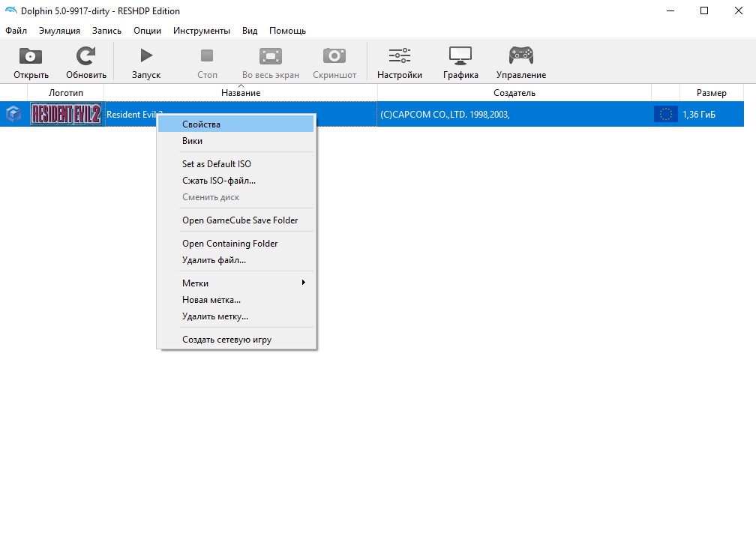The width and height of the screenshot is (756, 551).
Task: Select Set as Default ISO
Action: [217, 164]
